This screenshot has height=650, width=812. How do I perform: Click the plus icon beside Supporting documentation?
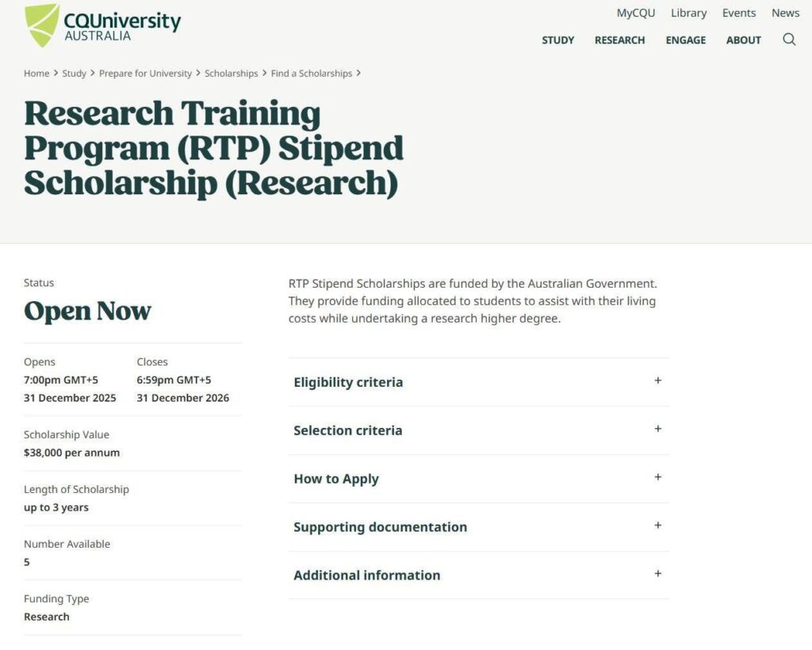point(657,526)
